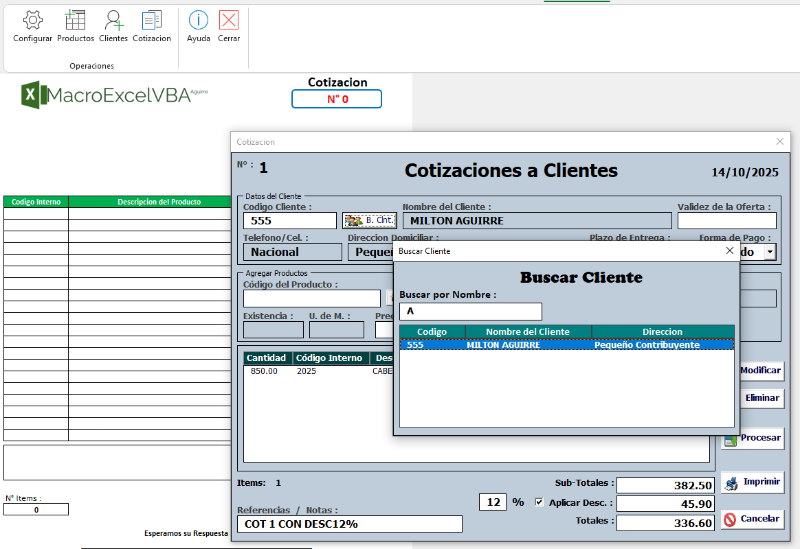Viewport: 800px width, 549px height.
Task: Click the Cancelar button
Action: (x=753, y=519)
